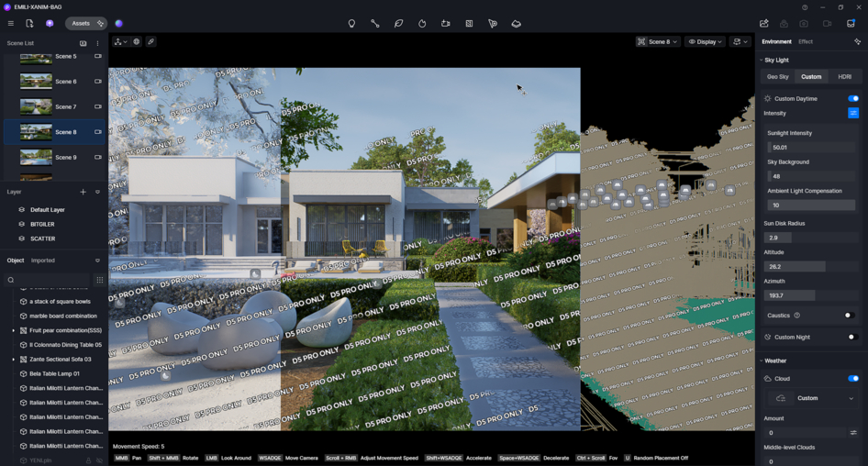Viewport: 868px width, 466px height.
Task: Click the purple sphere material icon
Action: 118,23
